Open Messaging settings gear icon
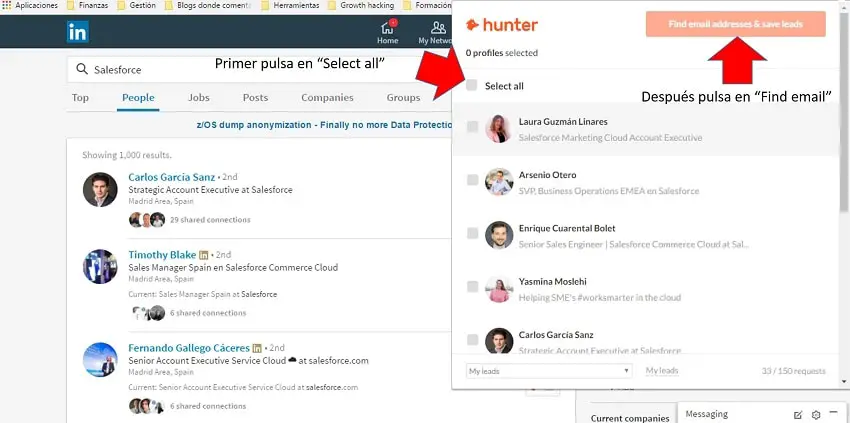Viewport: 850px width, 423px height. (816, 415)
